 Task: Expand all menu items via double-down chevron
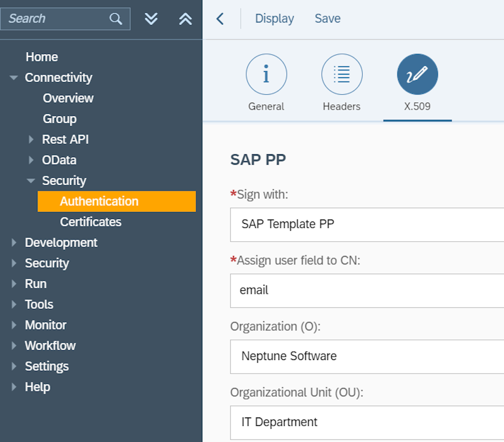click(151, 18)
